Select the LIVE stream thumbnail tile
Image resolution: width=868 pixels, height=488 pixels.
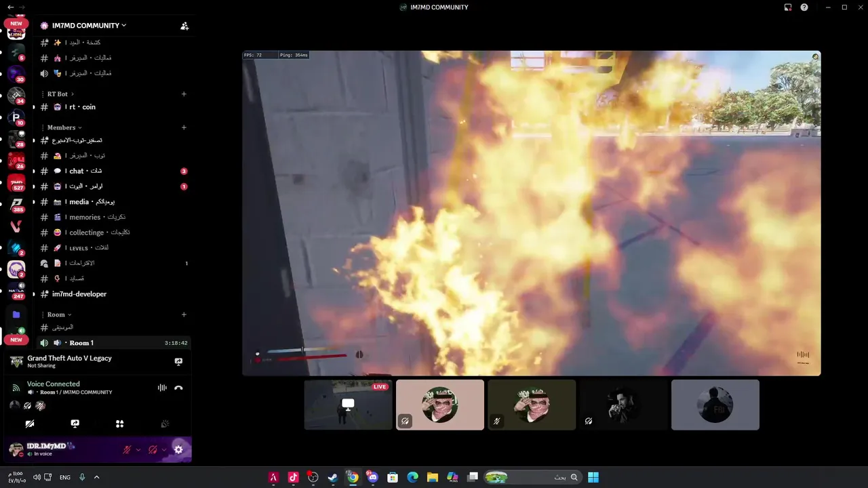[348, 405]
